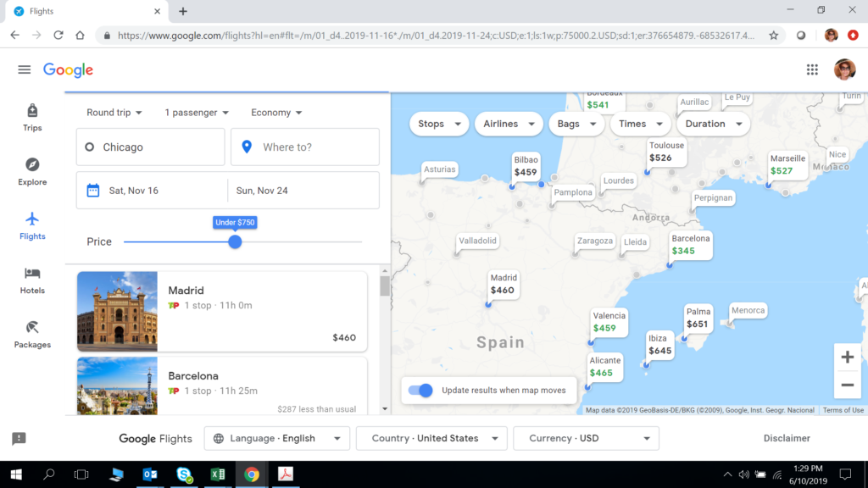Click Alicante $465 map marker
Image resolution: width=868 pixels, height=488 pixels.
(604, 367)
